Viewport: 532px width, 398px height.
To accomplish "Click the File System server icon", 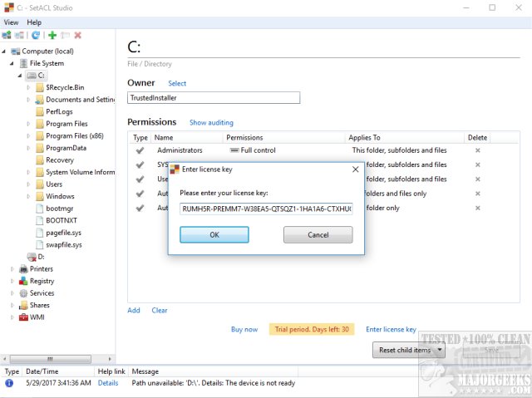I will [x=23, y=63].
